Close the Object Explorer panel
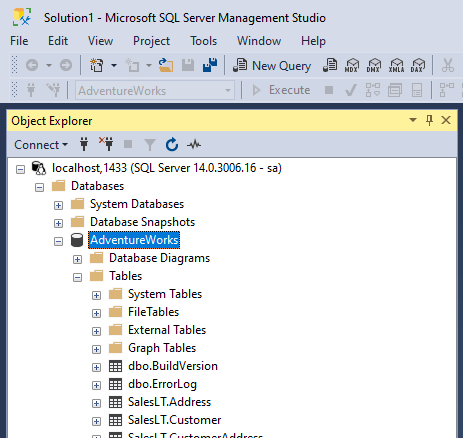Viewport: 463px width, 438px height. pos(446,120)
